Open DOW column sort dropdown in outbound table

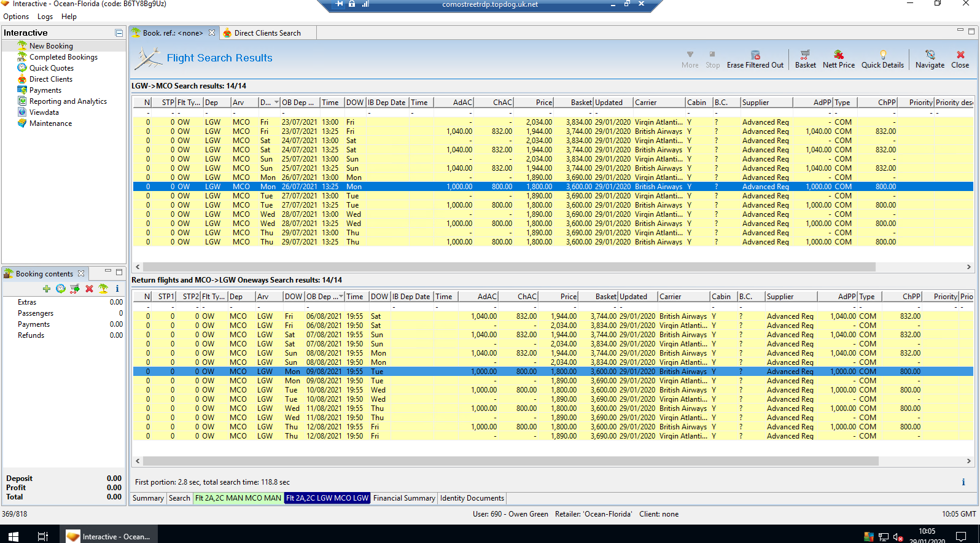coord(276,103)
